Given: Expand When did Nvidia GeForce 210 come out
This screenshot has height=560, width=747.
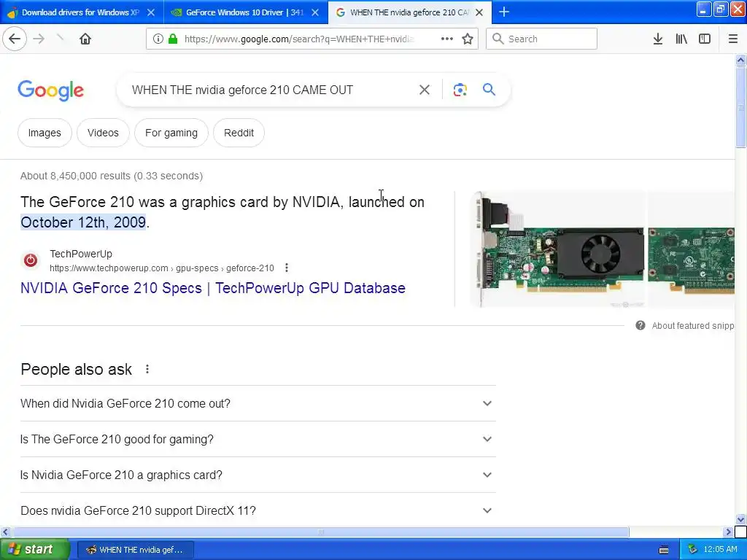Looking at the screenshot, I should point(258,403).
